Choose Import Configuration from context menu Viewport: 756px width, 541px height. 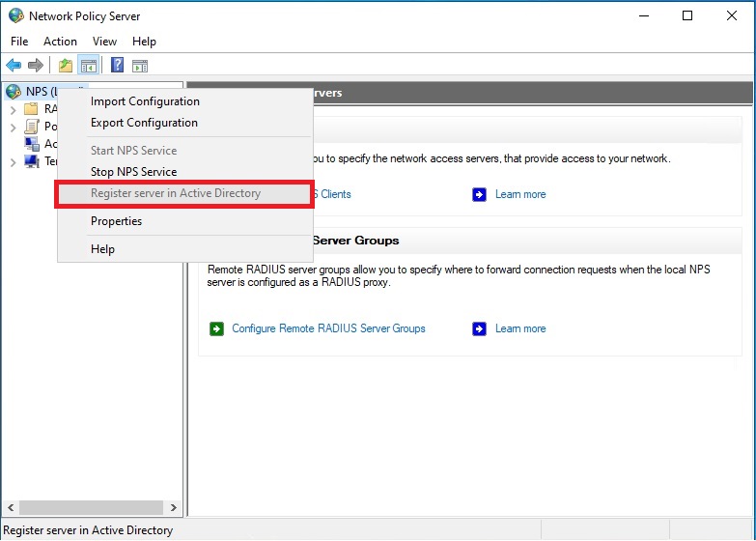click(185, 101)
